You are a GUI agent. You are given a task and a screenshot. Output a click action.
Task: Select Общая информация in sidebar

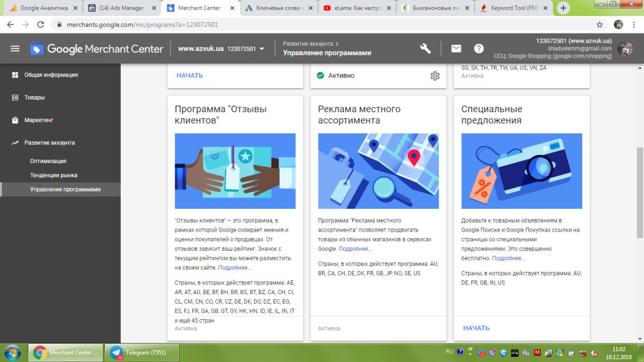[x=51, y=75]
